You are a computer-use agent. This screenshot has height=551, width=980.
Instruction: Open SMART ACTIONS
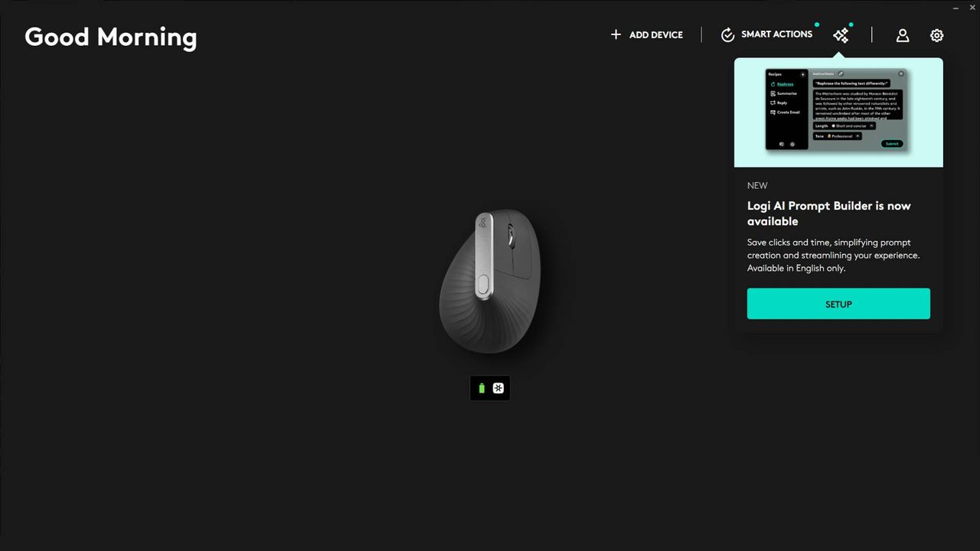766,34
